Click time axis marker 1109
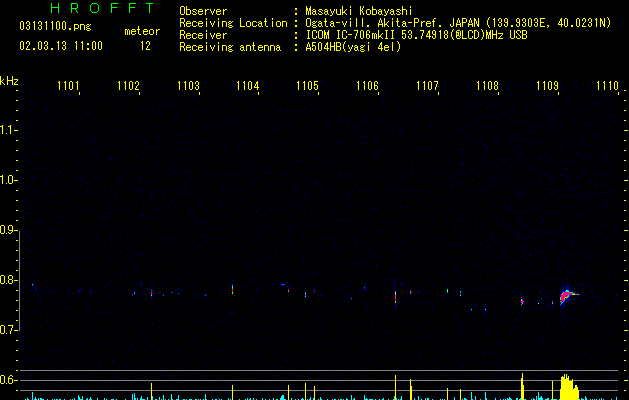Screen dimensions: 629x400 click(x=547, y=86)
